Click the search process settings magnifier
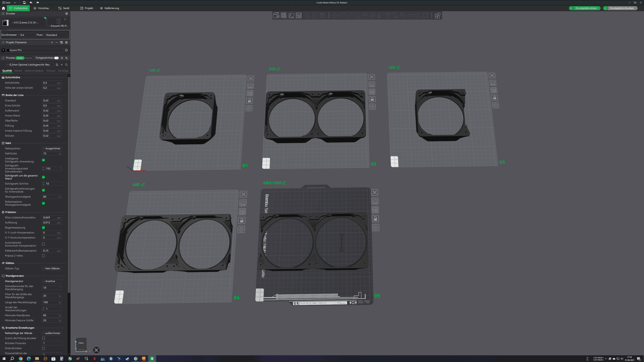This screenshot has height=362, width=644. (67, 65)
